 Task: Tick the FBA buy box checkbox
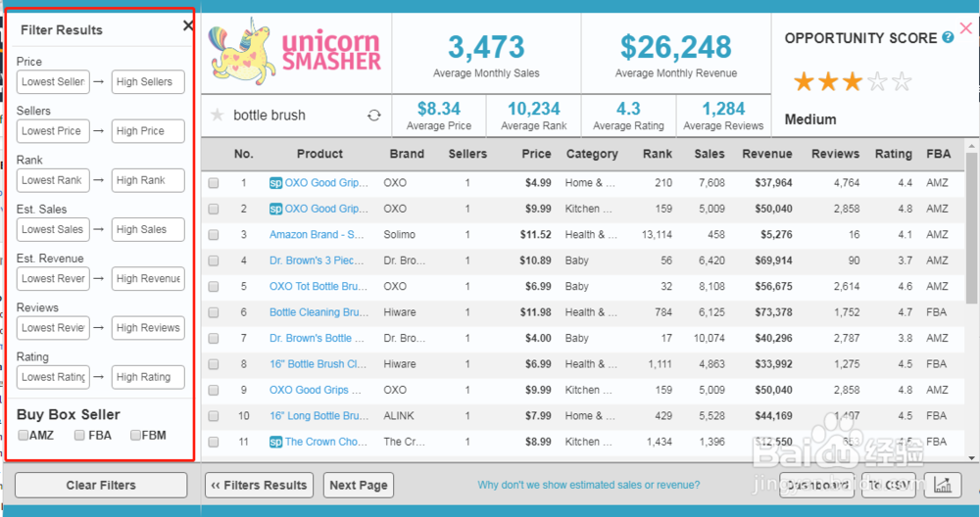pyautogui.click(x=79, y=435)
